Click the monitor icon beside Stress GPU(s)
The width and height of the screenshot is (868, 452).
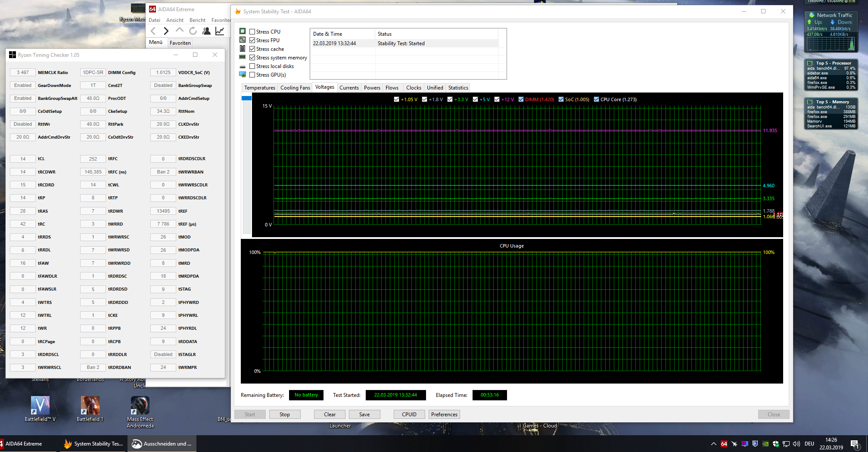(x=243, y=74)
